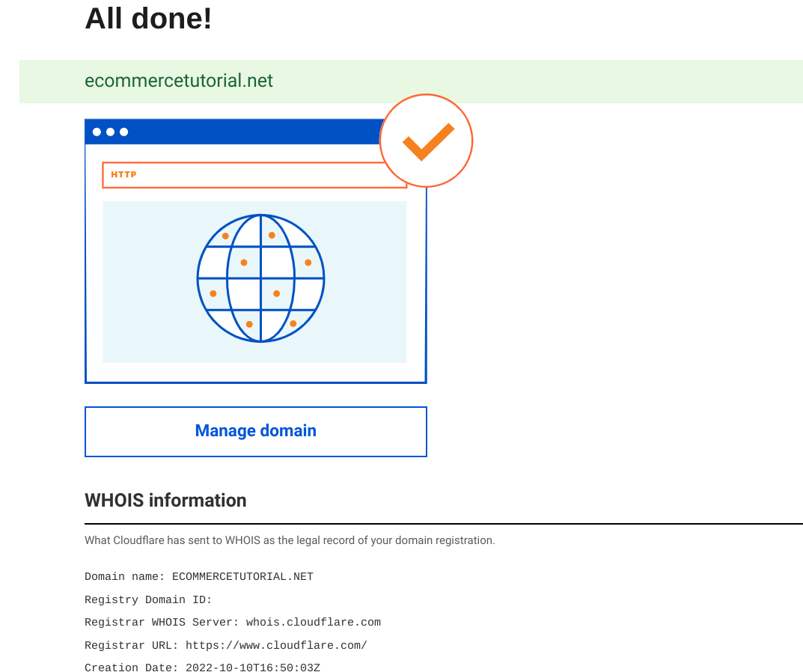This screenshot has width=803, height=672.
Task: Select the ecommercetutorial.net green banner text
Action: (179, 81)
